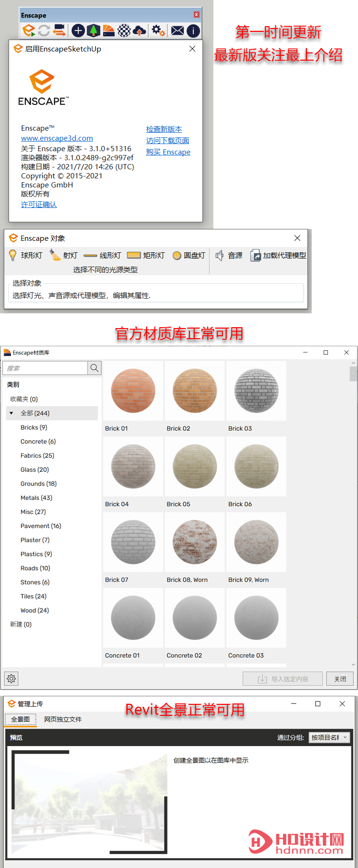Image resolution: width=358 pixels, height=868 pixels.
Task: Select the Fabrics (25) category
Action: (37, 455)
